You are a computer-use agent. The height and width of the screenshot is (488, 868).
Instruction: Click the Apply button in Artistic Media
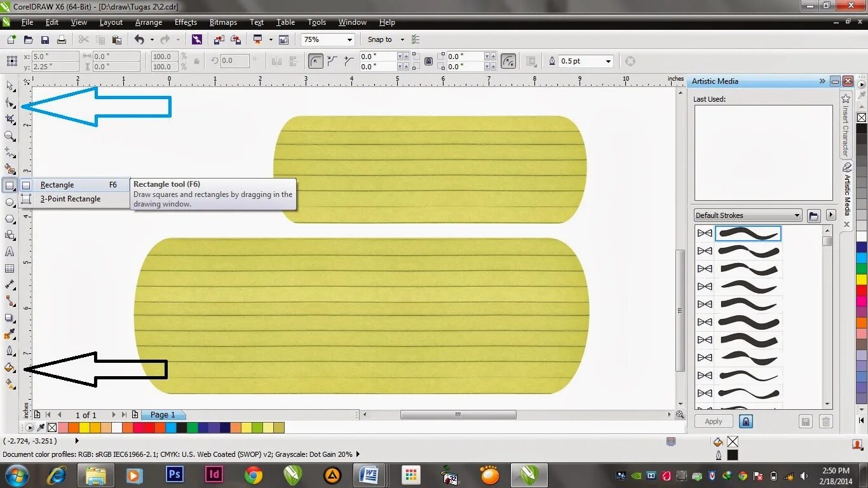(x=714, y=421)
